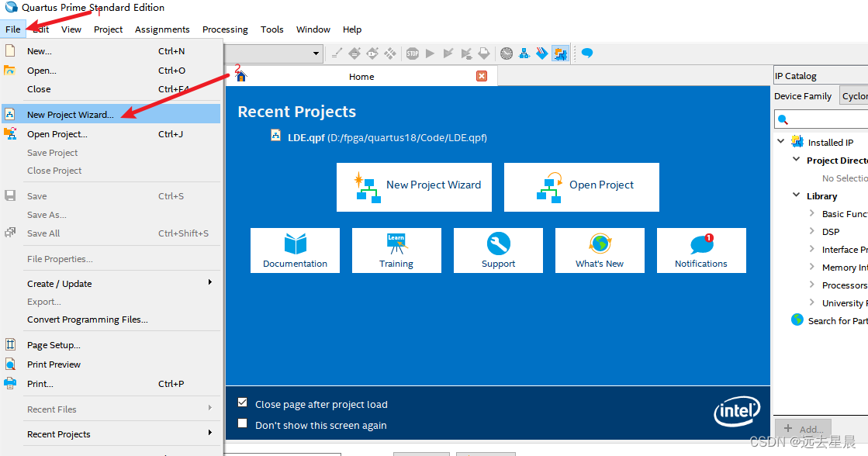Select Open Project in File menu
Image resolution: width=868 pixels, height=456 pixels.
[x=111, y=134]
